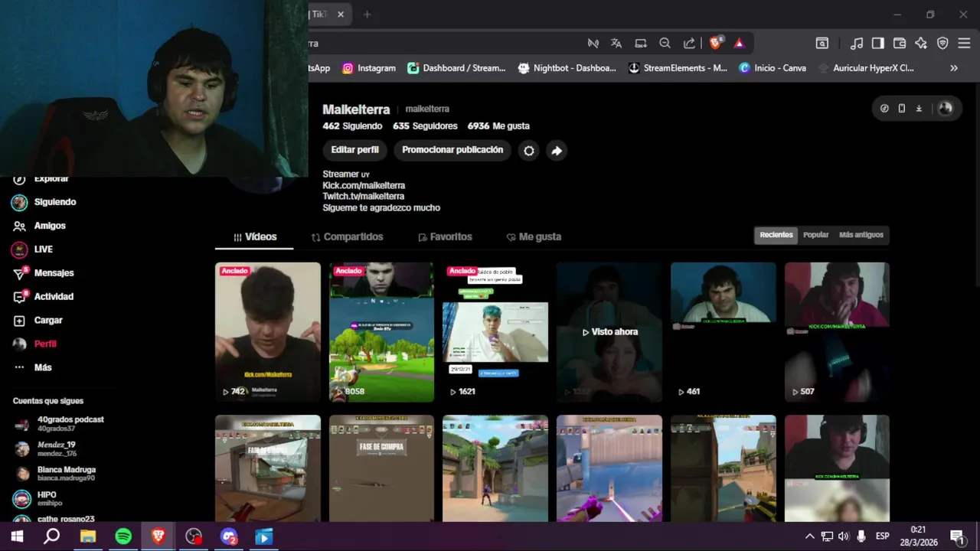Click the zoom magnifier icon in address bar
Screen dimensions: 980x551
665,44
